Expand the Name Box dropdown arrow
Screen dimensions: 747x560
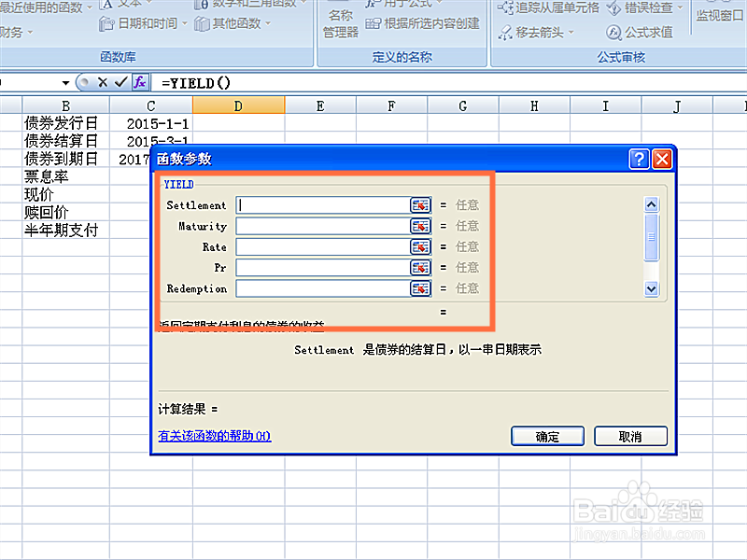pyautogui.click(x=65, y=83)
